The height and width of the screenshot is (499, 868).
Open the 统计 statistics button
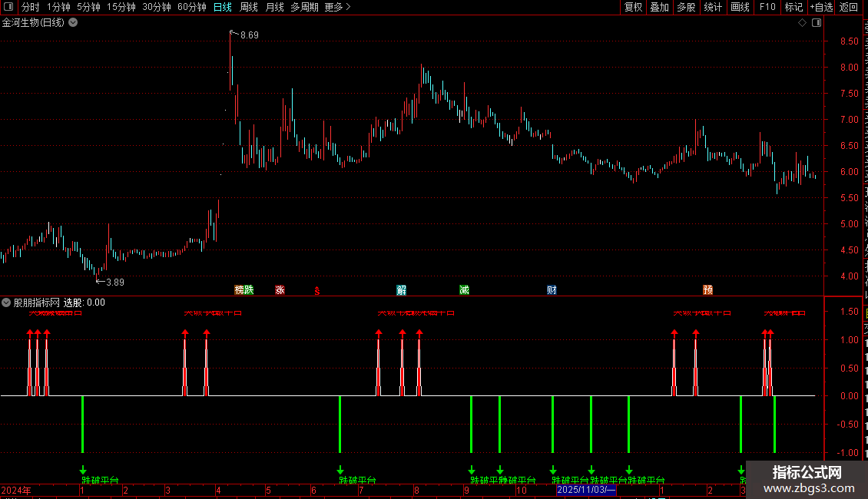pyautogui.click(x=713, y=7)
